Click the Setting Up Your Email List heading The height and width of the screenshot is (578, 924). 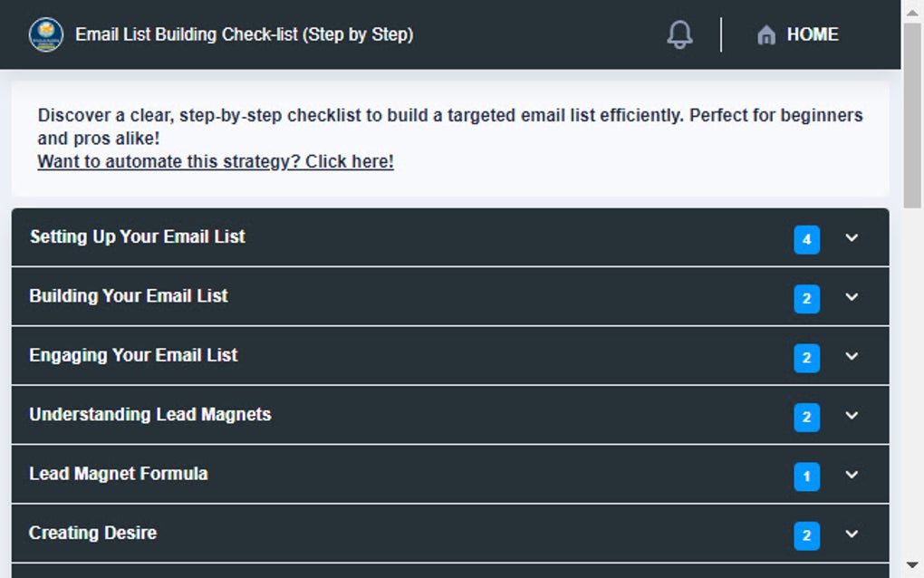(137, 236)
